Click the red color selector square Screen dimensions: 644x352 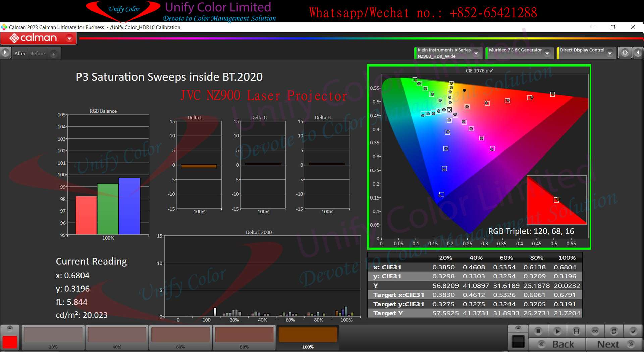point(10,342)
